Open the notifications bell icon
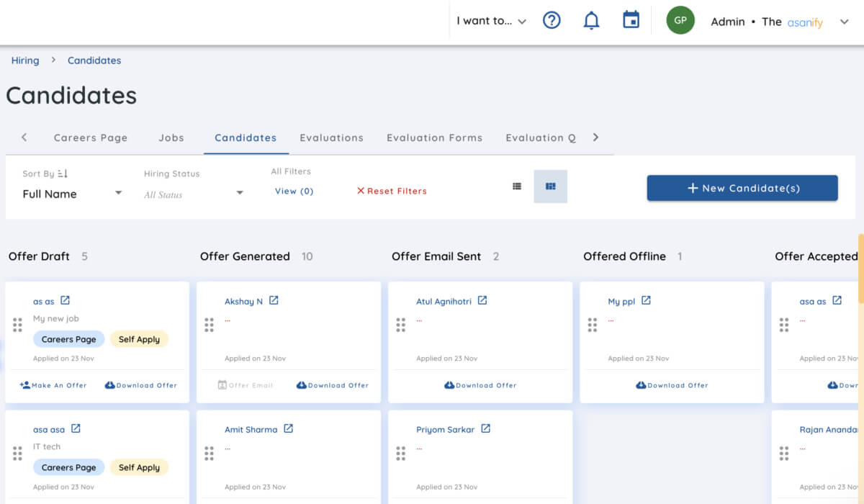 (591, 21)
